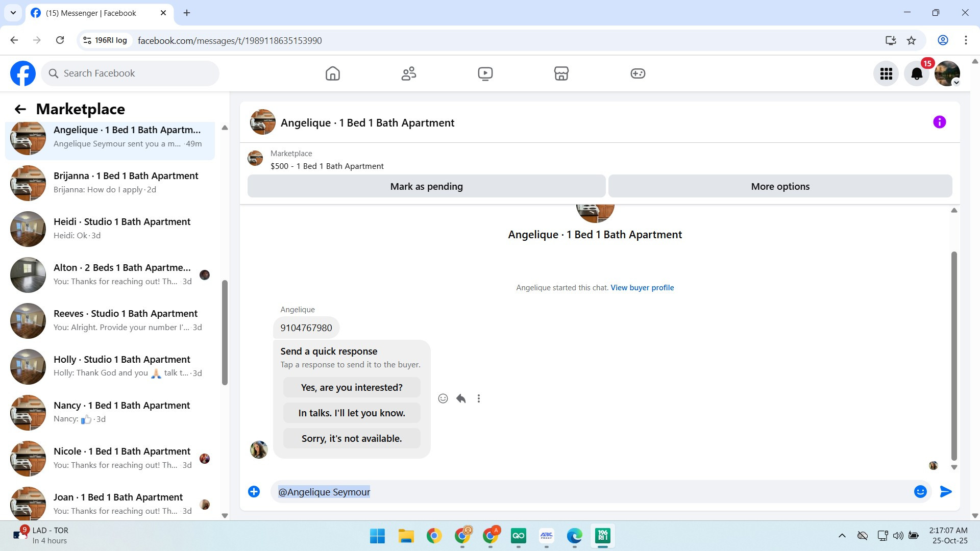Open the Windows Start menu
This screenshot has height=551, width=980.
coord(377,536)
